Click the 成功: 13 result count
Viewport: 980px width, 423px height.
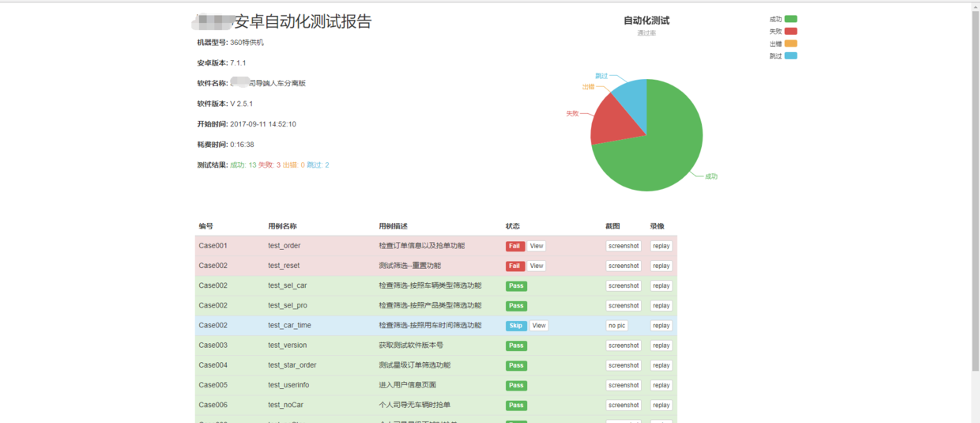243,165
